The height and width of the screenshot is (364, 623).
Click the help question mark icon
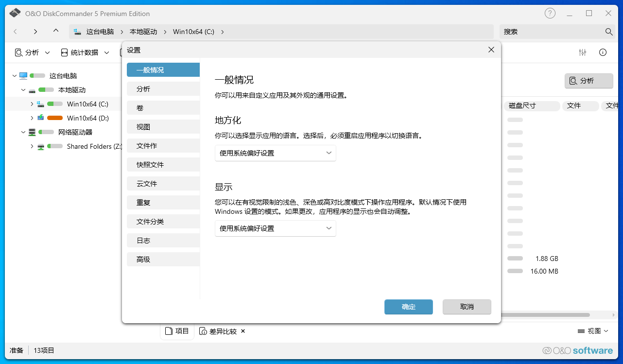click(550, 13)
